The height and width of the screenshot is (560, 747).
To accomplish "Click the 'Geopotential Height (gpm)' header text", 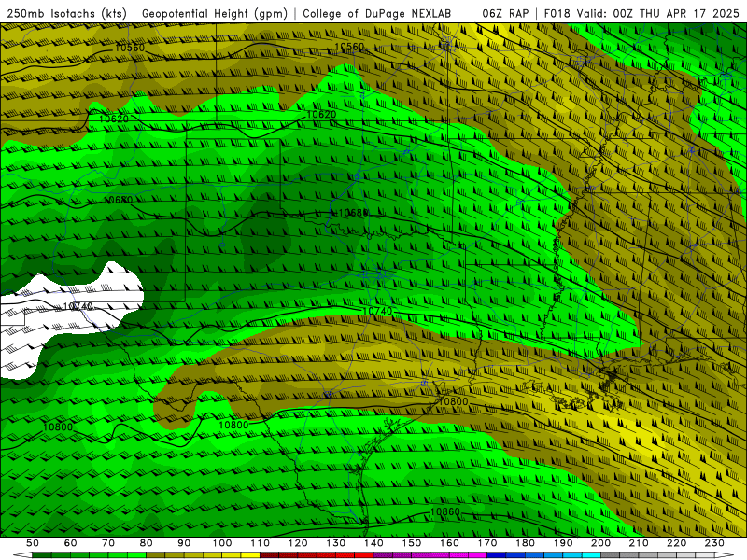I will click(215, 13).
